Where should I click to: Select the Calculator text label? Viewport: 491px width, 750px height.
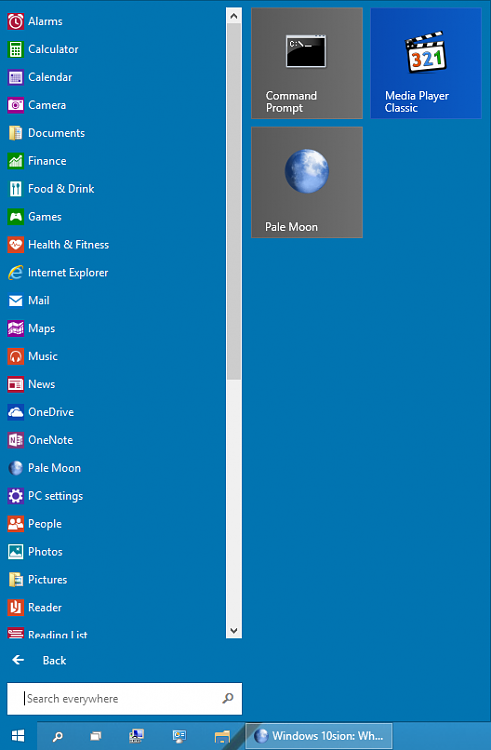click(x=53, y=49)
